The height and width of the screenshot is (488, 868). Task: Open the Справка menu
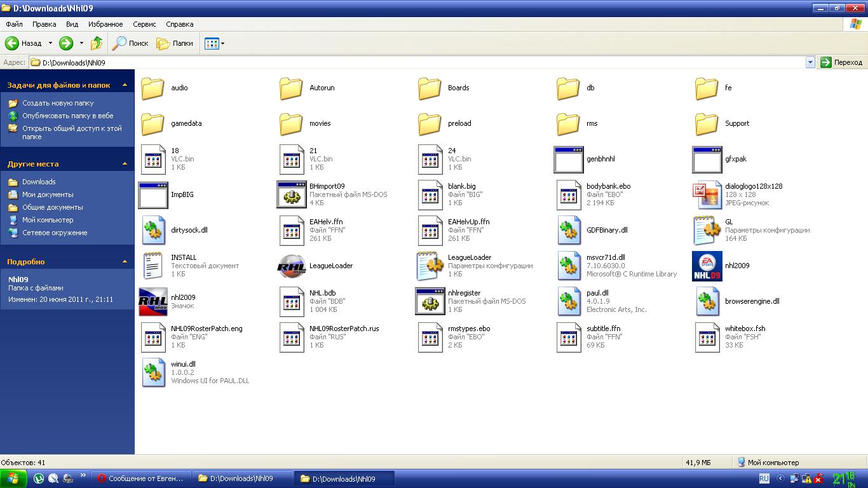pyautogui.click(x=179, y=24)
